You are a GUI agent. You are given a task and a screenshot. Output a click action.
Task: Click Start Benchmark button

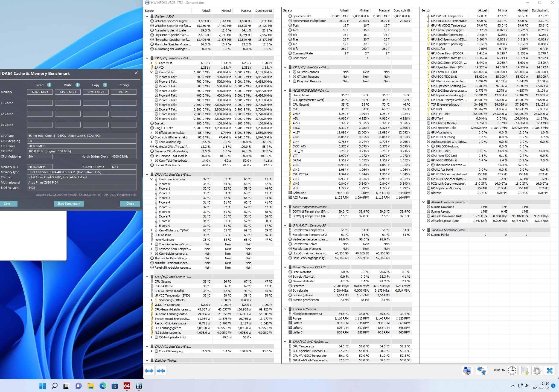pyautogui.click(x=69, y=204)
